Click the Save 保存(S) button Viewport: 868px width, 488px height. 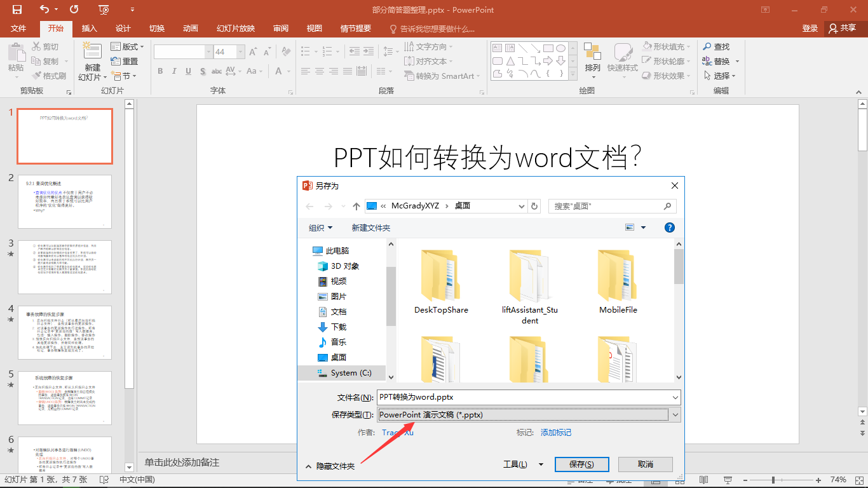(x=581, y=464)
